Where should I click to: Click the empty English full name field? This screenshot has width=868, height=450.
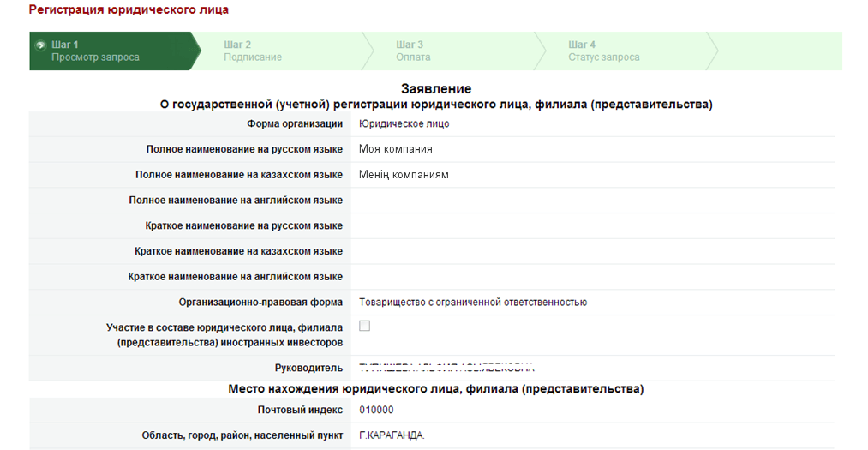592,201
